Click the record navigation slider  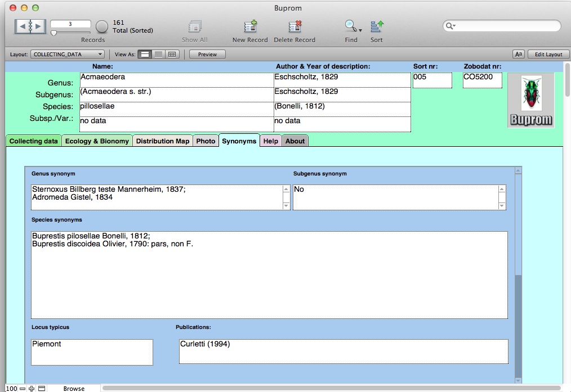coord(54,33)
